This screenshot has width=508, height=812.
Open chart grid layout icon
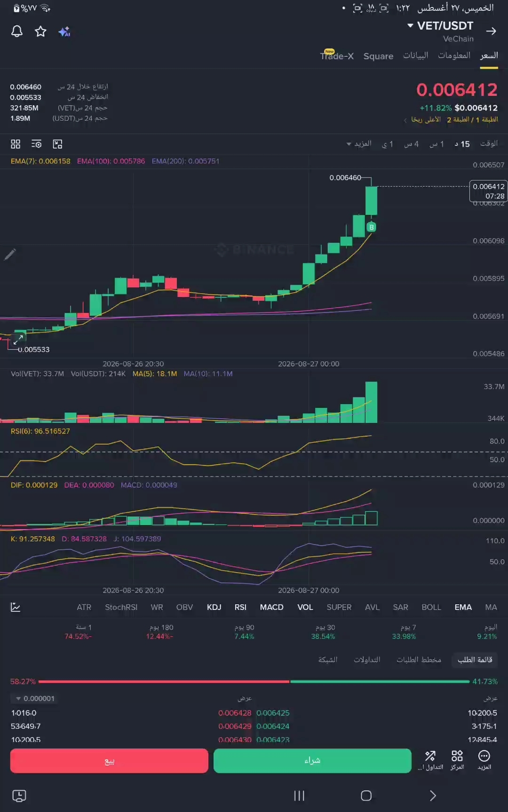(16, 144)
